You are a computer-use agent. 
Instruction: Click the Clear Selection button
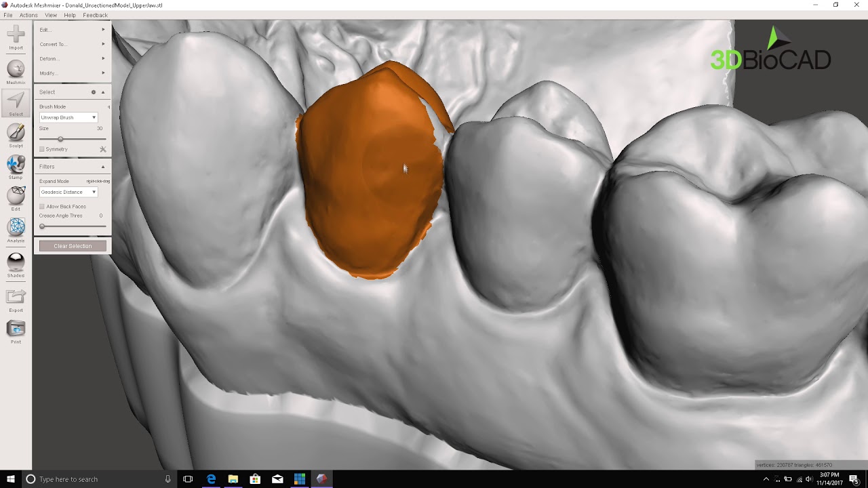pyautogui.click(x=73, y=246)
